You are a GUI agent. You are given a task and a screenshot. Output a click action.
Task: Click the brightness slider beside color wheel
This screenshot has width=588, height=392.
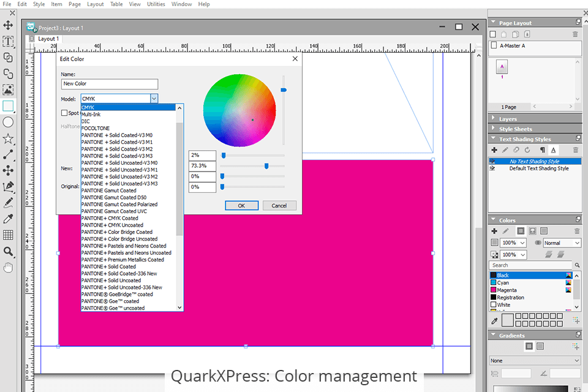point(284,90)
